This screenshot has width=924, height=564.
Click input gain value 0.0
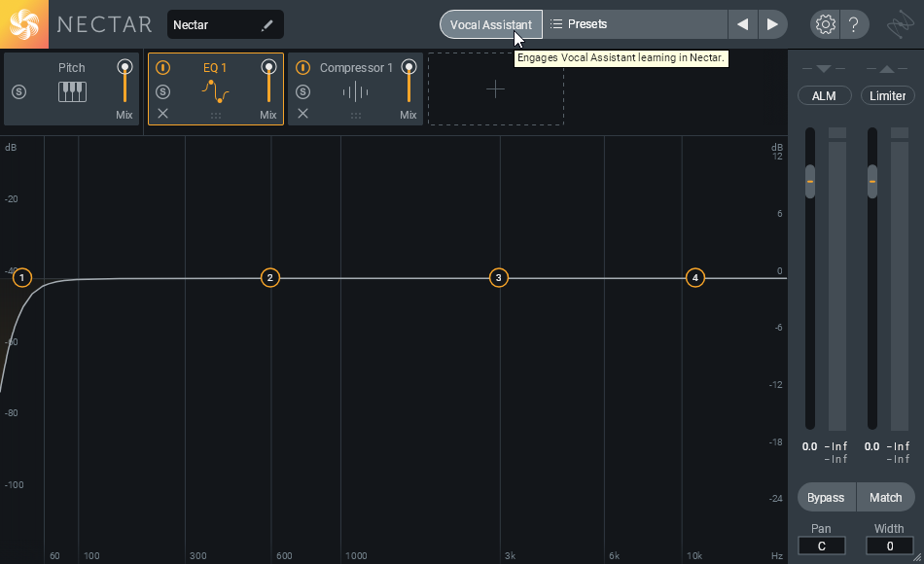(809, 446)
